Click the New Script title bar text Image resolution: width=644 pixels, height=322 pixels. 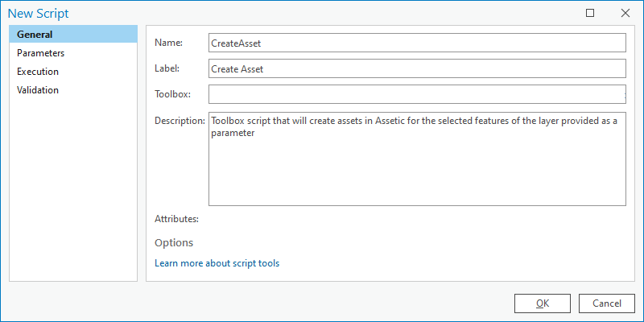click(39, 14)
